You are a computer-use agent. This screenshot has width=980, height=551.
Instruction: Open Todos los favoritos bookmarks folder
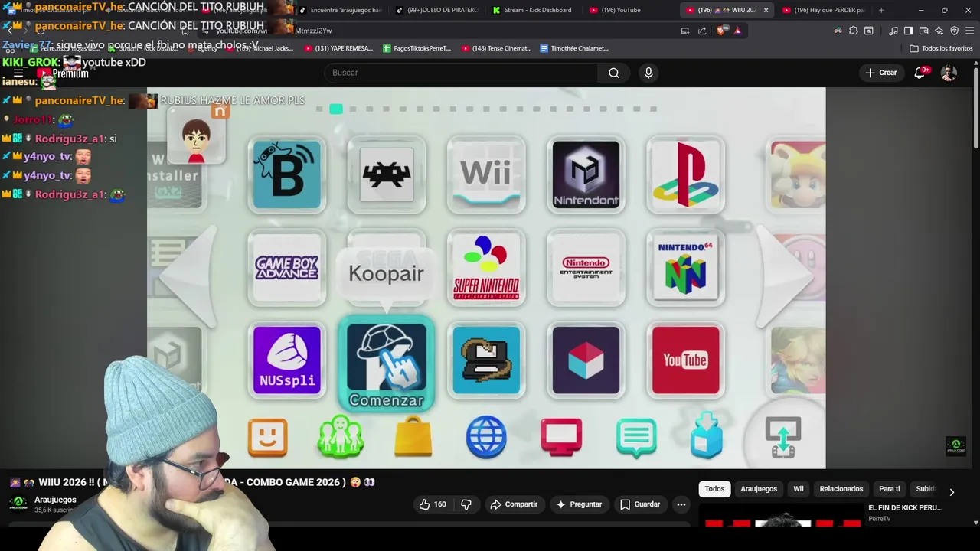tap(941, 48)
